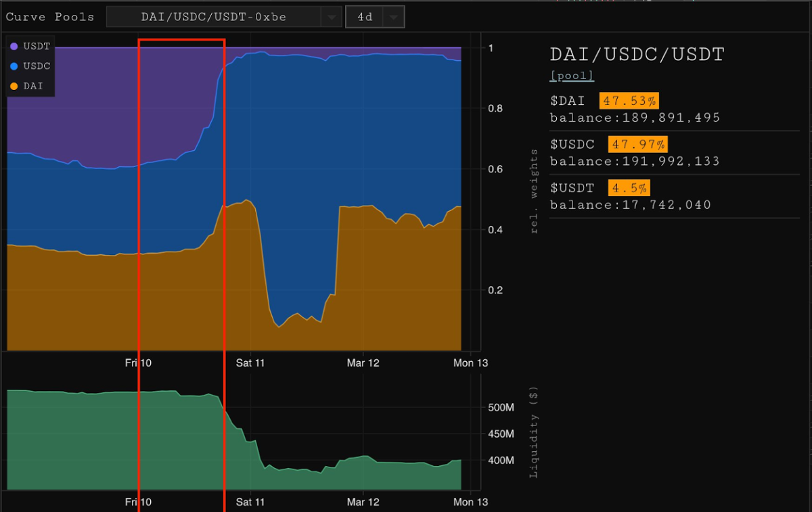Click the Mar 12 label under weights chart

click(x=363, y=363)
